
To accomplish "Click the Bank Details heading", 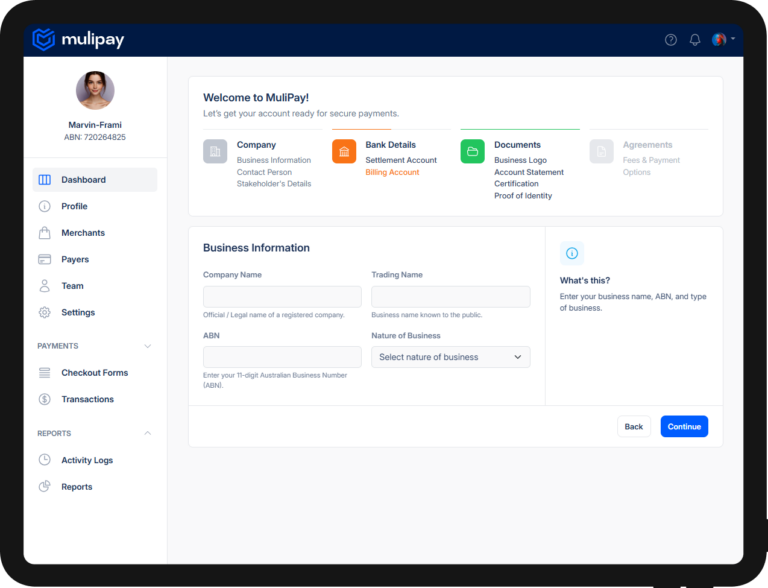I will point(390,145).
